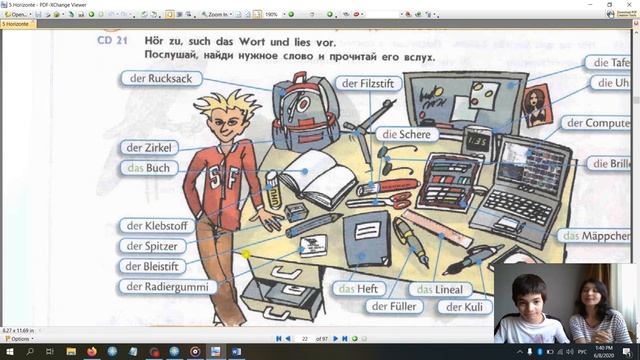Open File Explorer from the taskbar
The height and width of the screenshot is (360, 640).
pyautogui.click(x=71, y=351)
